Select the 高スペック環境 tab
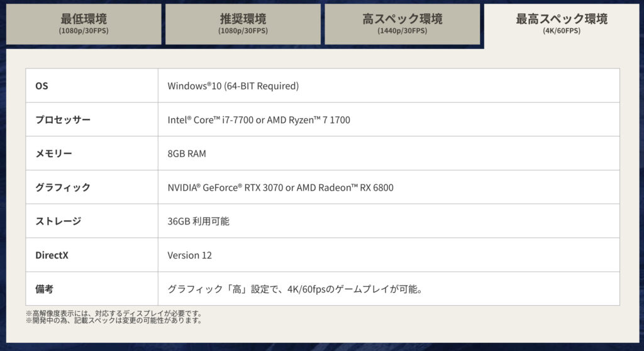This screenshot has width=644, height=351. point(402,24)
